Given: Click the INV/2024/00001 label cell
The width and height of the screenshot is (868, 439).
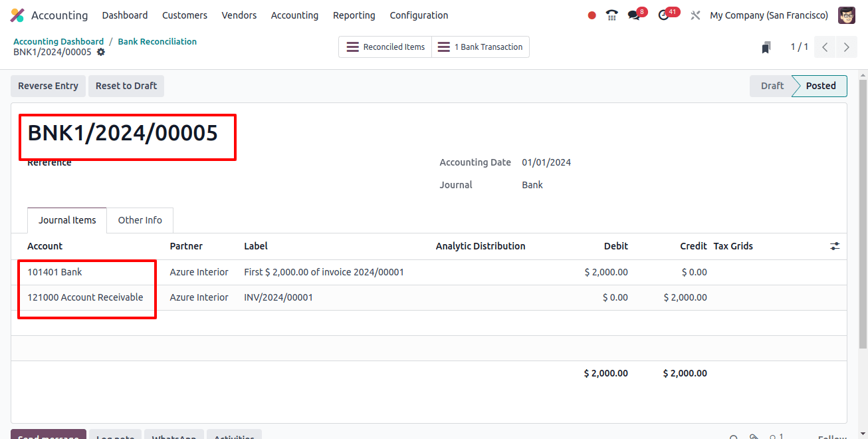Looking at the screenshot, I should pos(278,297).
